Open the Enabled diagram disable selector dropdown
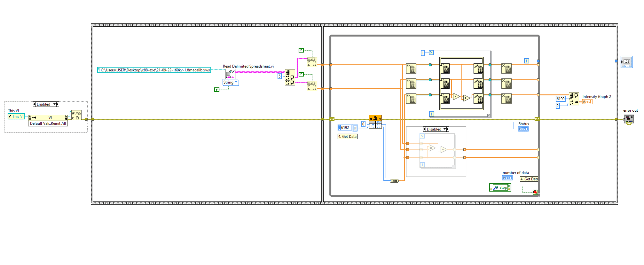The image size is (644, 265). (55, 104)
